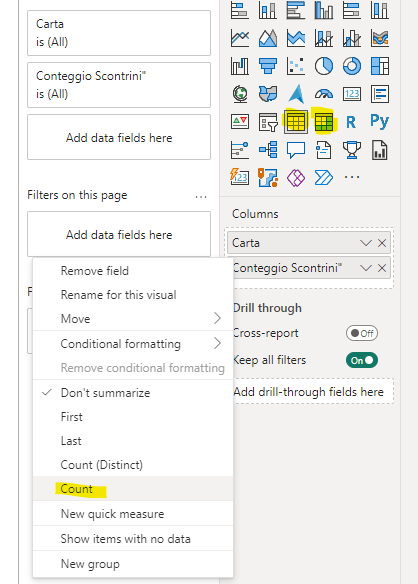Switch to the table visual
This screenshot has width=418, height=584.
point(296,122)
